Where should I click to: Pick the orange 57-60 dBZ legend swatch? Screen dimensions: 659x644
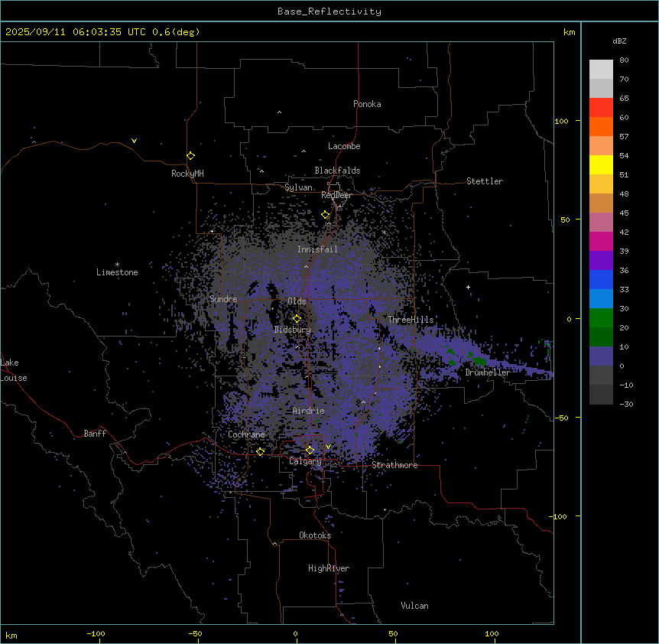tap(601, 126)
